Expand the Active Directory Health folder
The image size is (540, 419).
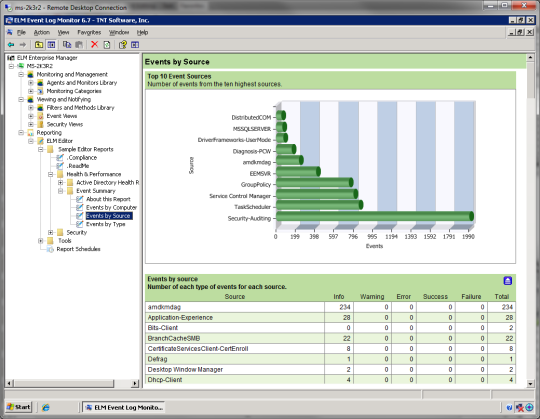click(60, 182)
